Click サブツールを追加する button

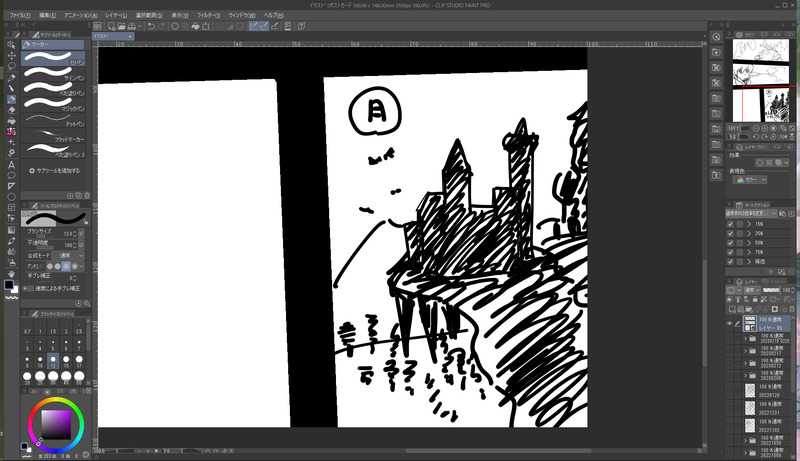(55, 171)
